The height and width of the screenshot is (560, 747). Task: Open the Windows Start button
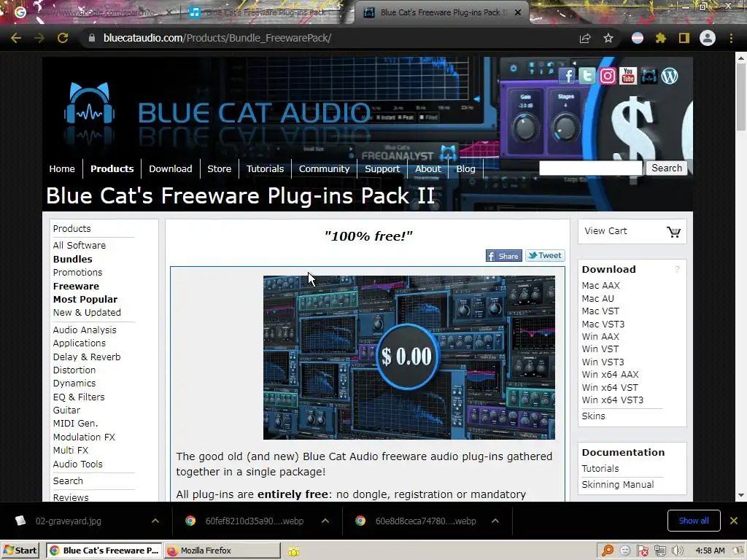coord(20,551)
